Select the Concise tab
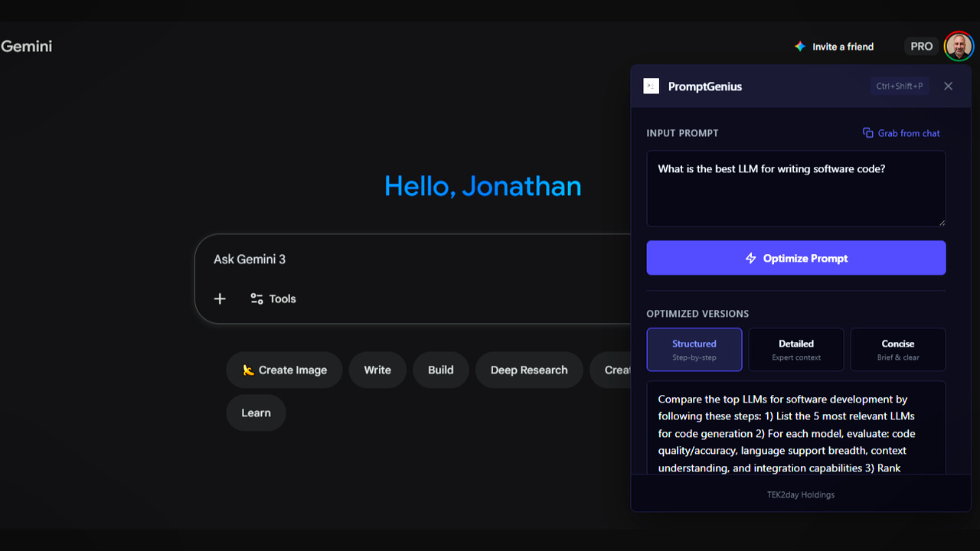The width and height of the screenshot is (980, 551). coord(898,350)
